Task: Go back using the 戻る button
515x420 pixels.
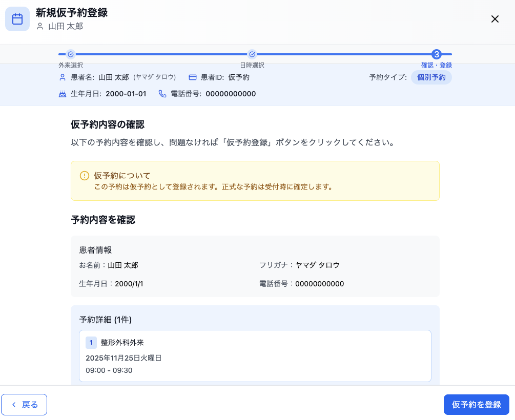Action: coord(24,404)
